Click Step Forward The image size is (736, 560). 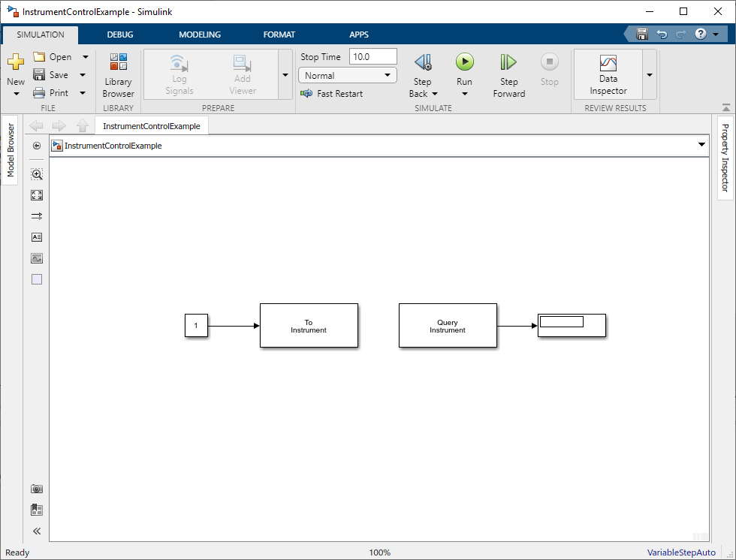click(509, 76)
